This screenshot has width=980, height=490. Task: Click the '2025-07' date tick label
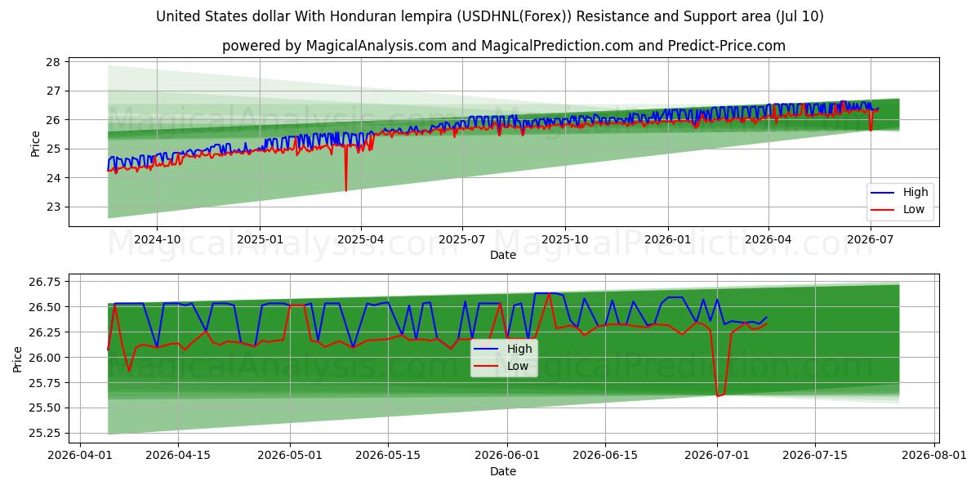pyautogui.click(x=462, y=240)
